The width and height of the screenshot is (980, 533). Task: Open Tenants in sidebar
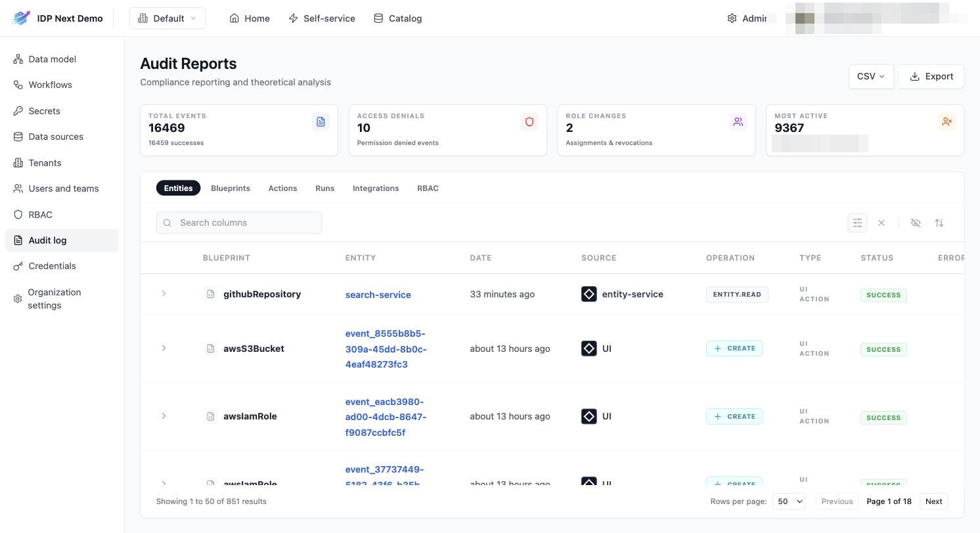[x=62, y=163]
